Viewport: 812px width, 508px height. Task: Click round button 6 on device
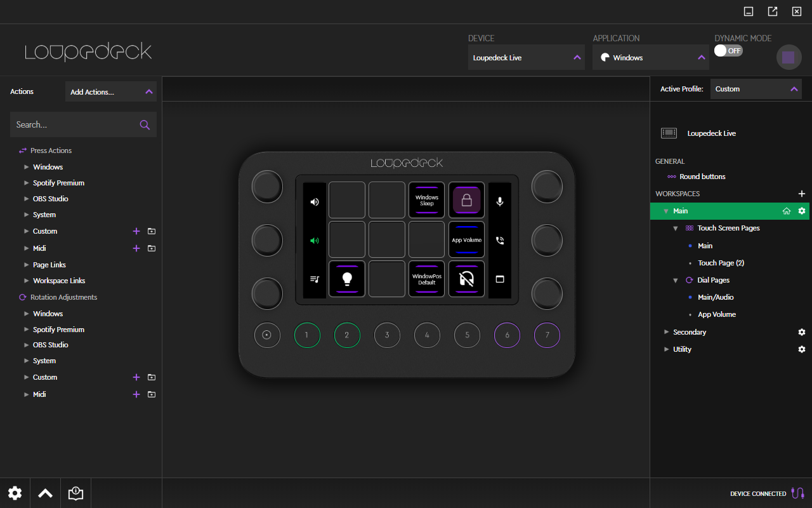pyautogui.click(x=507, y=335)
